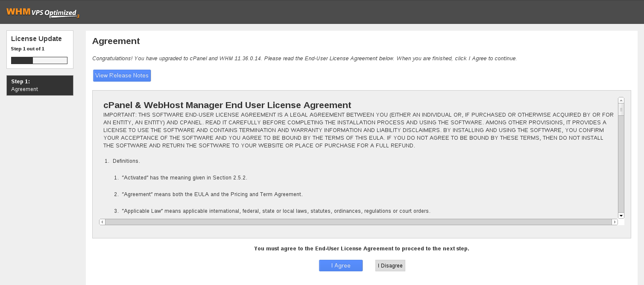644x285 pixels.
Task: Click the Agreement page heading
Action: [x=116, y=41]
